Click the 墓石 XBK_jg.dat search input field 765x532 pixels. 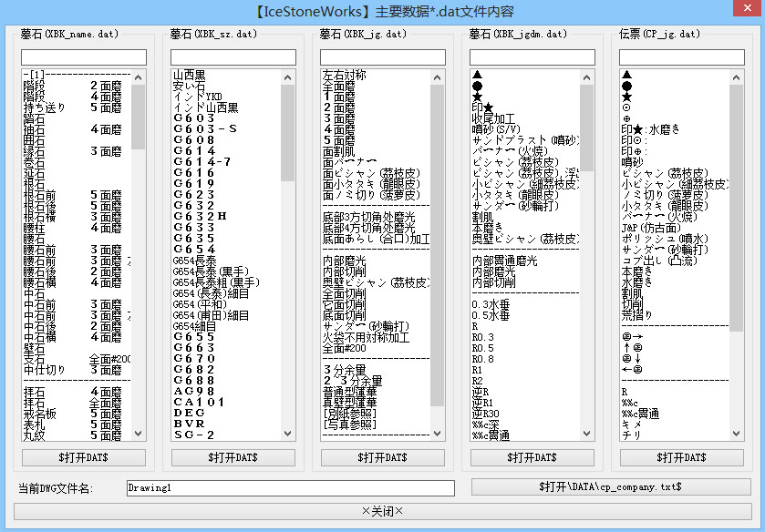[x=383, y=57]
